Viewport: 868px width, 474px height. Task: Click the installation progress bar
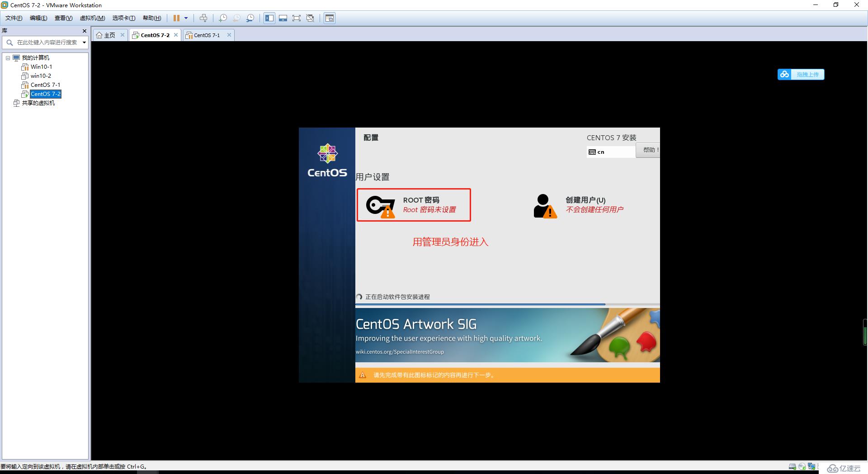(x=507, y=304)
